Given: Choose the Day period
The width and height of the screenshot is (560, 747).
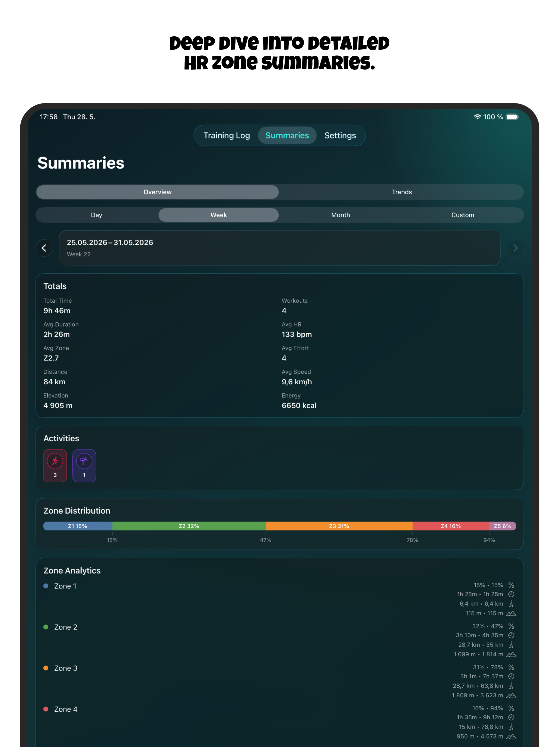Looking at the screenshot, I should coord(97,215).
